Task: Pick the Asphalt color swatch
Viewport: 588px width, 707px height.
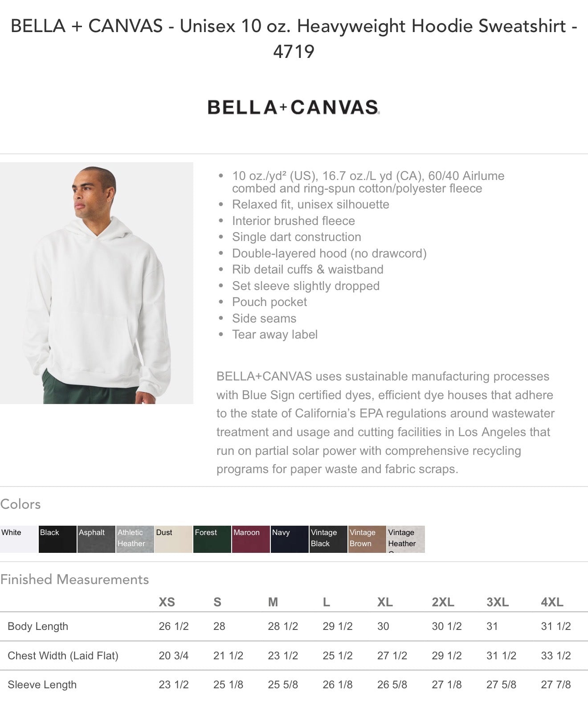Action: 96,539
